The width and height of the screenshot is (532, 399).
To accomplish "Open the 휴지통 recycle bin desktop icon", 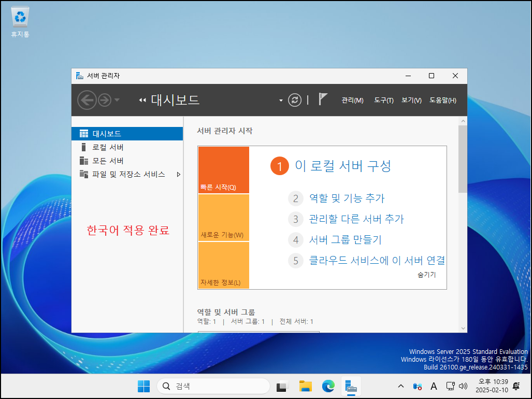I will (x=20, y=22).
